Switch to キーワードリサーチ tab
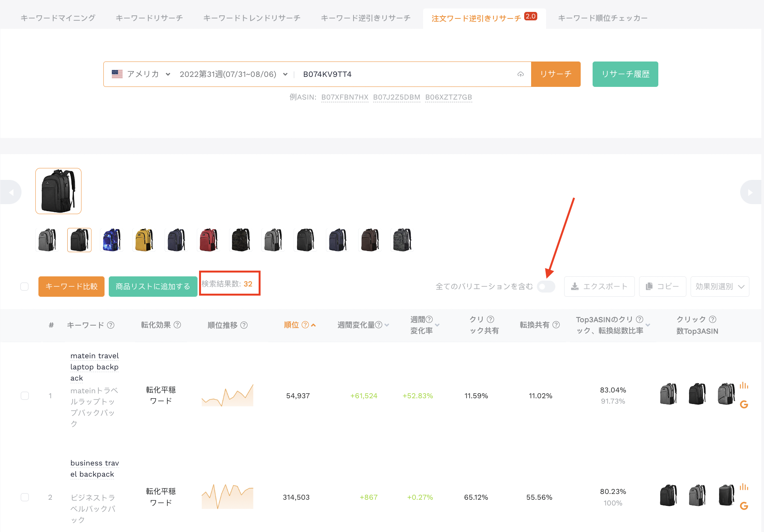764x532 pixels. pyautogui.click(x=149, y=18)
